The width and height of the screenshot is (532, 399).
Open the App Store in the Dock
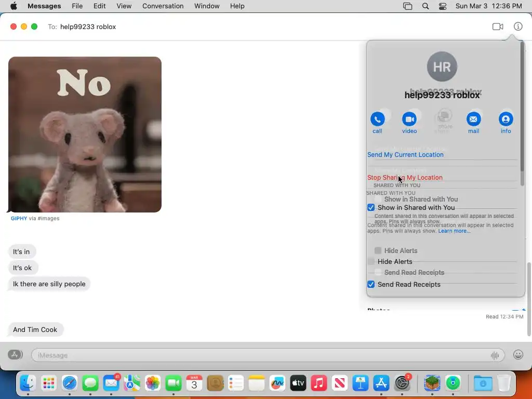[381, 383]
